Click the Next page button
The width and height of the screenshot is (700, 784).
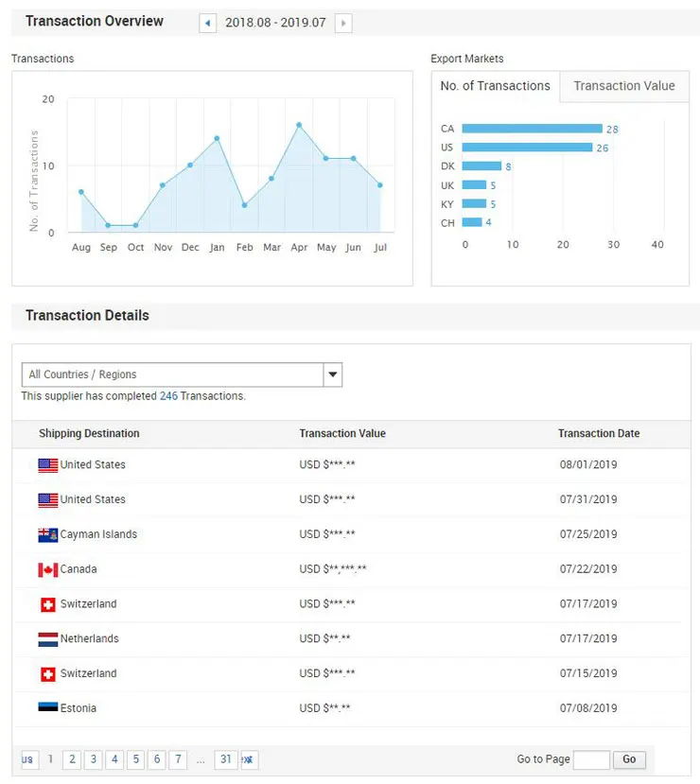[249, 759]
